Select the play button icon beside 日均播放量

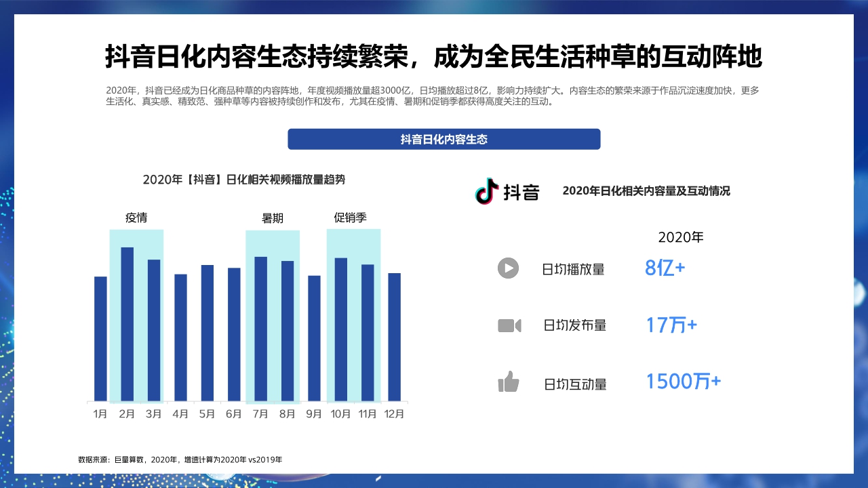click(508, 268)
